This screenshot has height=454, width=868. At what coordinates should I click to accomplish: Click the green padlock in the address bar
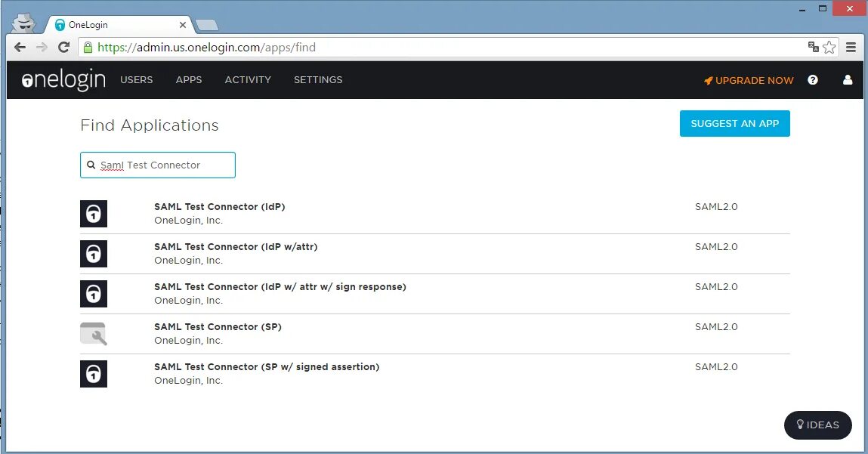(88, 48)
